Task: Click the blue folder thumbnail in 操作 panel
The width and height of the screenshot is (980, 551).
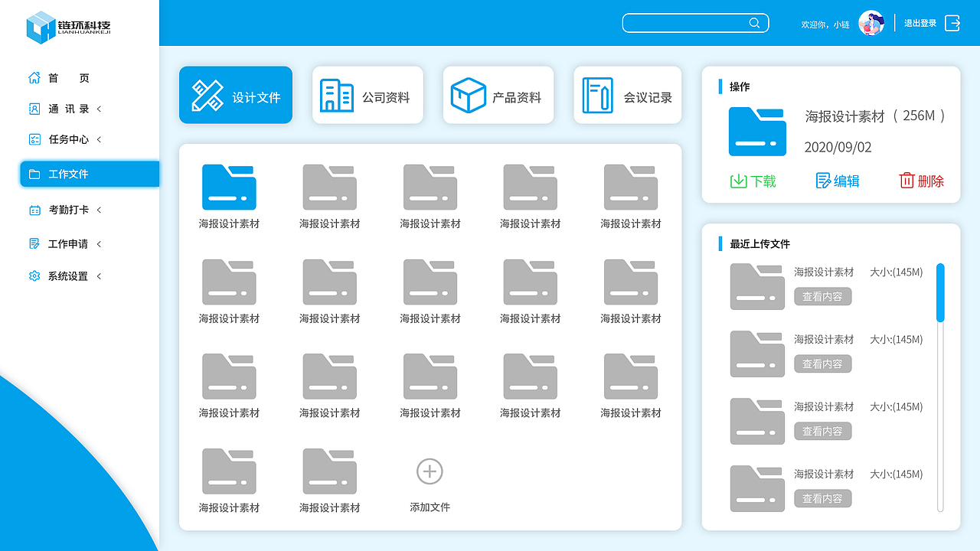Action: pos(757,132)
